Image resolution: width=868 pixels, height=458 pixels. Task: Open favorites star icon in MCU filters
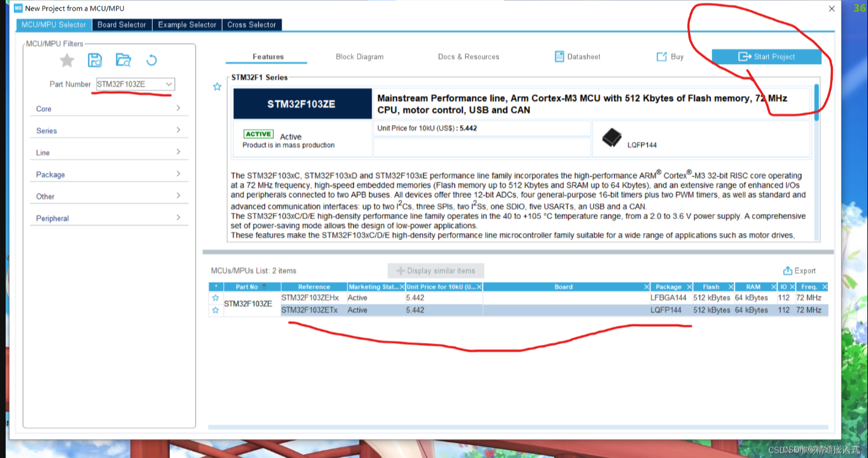[x=67, y=60]
